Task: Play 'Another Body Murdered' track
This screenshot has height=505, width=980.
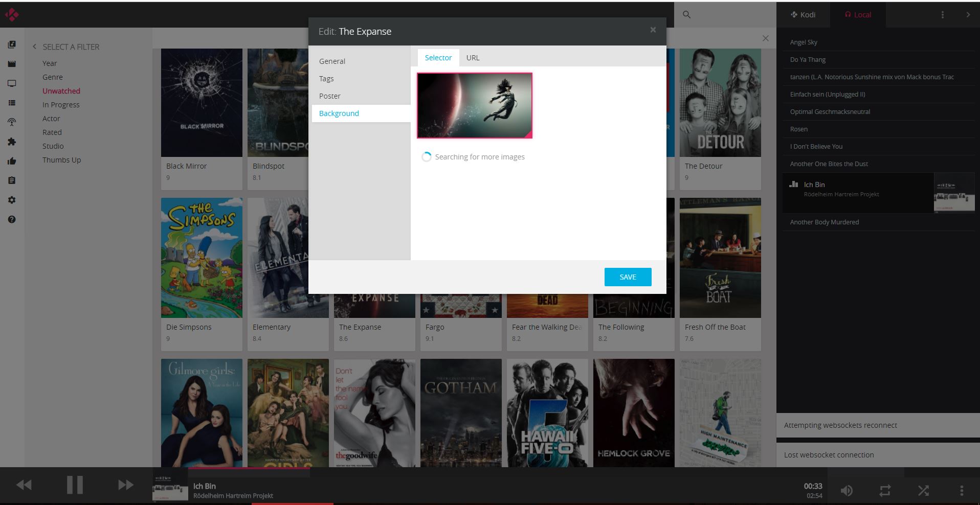Action: pos(878,222)
